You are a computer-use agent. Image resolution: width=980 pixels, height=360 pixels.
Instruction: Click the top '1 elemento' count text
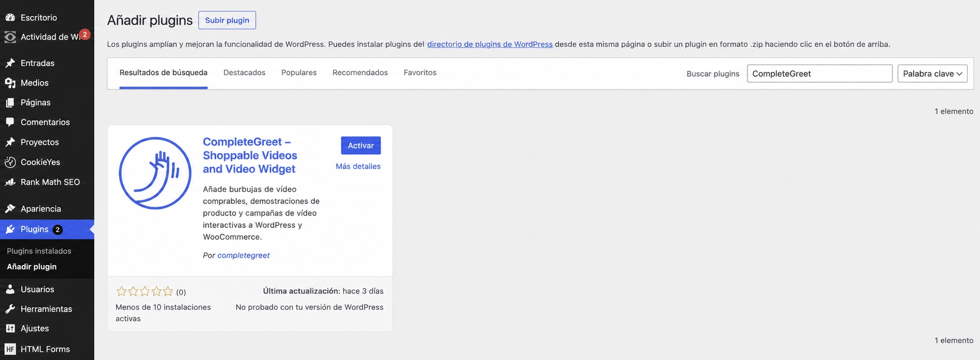[x=954, y=111]
